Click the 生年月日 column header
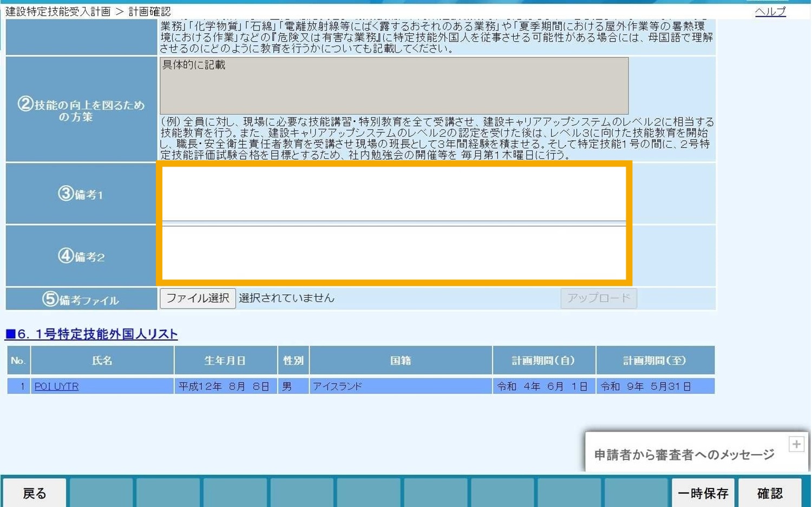The image size is (812, 507). click(225, 360)
